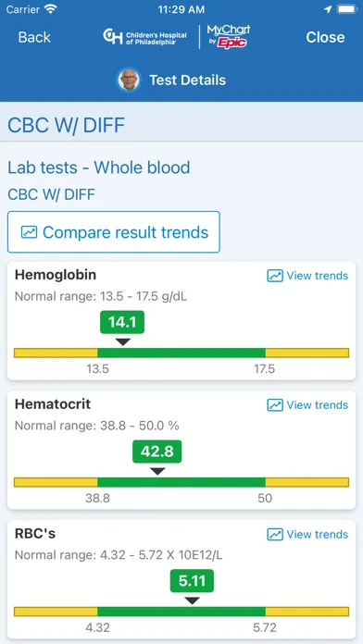Screen dimensions: 363x644
Task: Tap the battery icon in status bar
Action: [347, 9]
